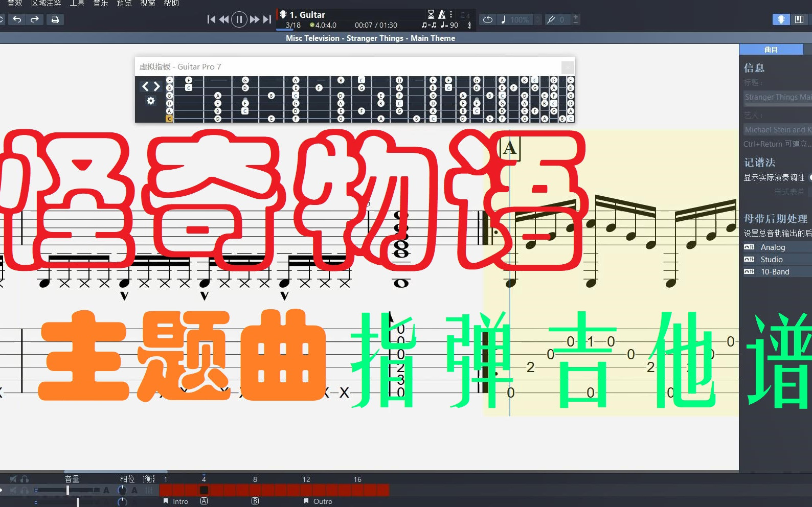Fast forward to the next bar

[x=254, y=19]
